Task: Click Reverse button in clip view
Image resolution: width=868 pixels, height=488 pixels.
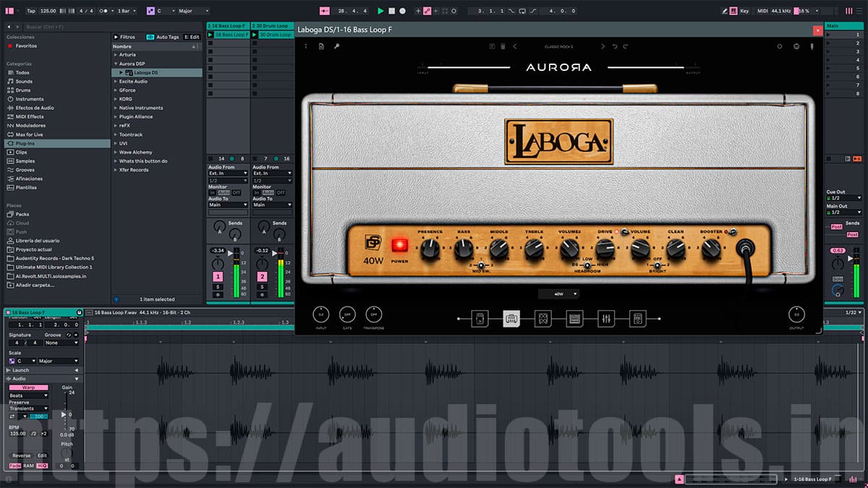Action: pos(22,455)
